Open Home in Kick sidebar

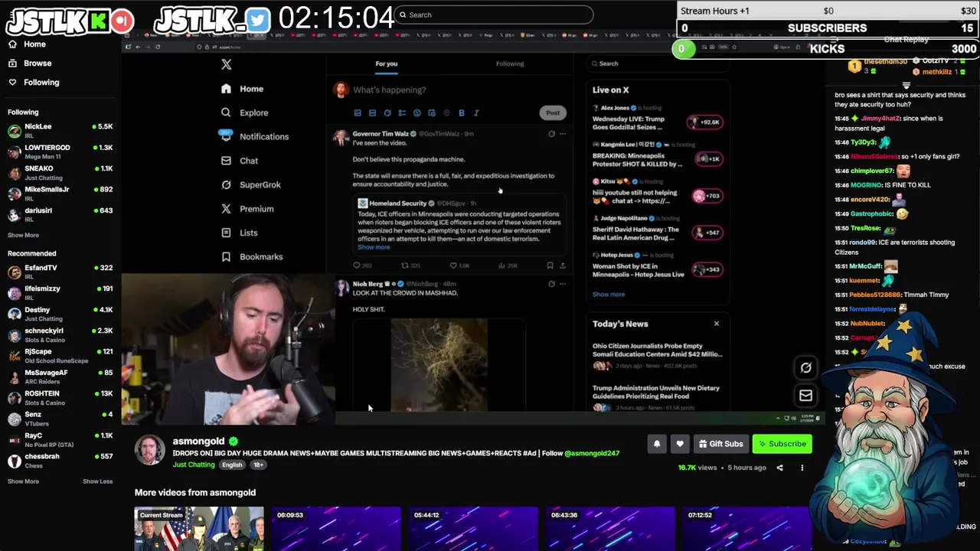pos(27,44)
